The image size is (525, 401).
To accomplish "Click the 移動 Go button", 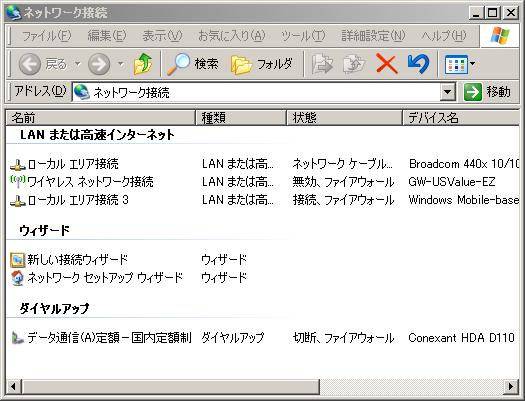I will click(488, 92).
